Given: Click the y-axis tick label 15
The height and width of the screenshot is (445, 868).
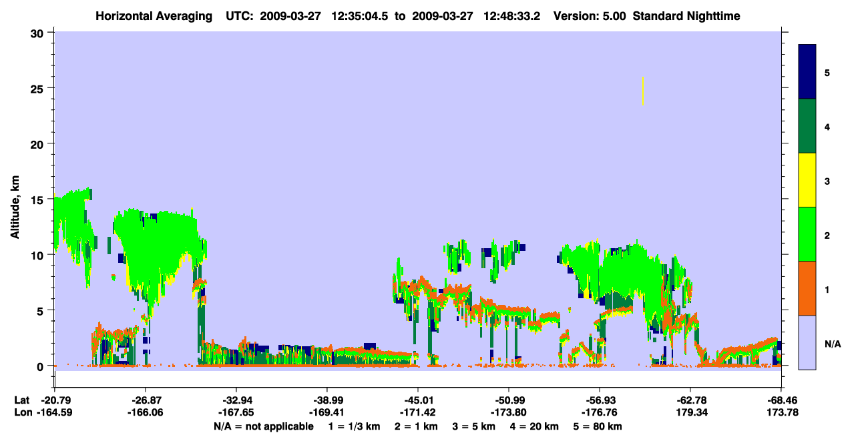Looking at the screenshot, I should pyautogui.click(x=39, y=199).
